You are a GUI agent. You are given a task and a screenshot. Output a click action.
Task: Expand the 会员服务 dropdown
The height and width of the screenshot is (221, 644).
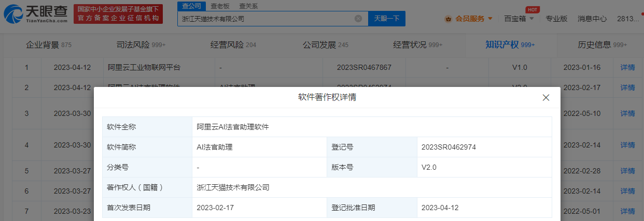point(490,19)
